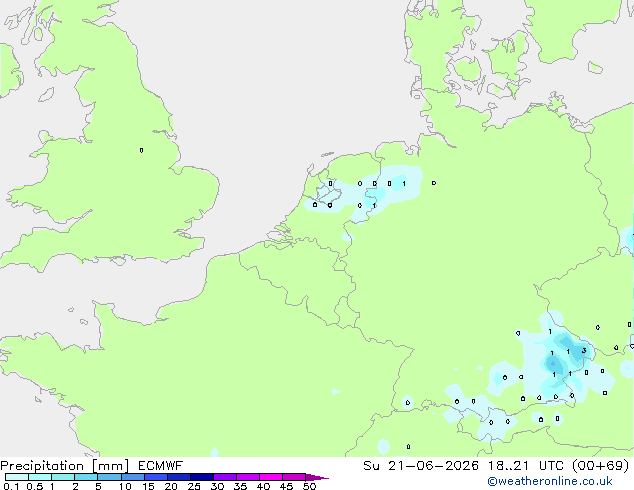
Task: Click the "3" precipitation value on map
Action: click(x=584, y=351)
